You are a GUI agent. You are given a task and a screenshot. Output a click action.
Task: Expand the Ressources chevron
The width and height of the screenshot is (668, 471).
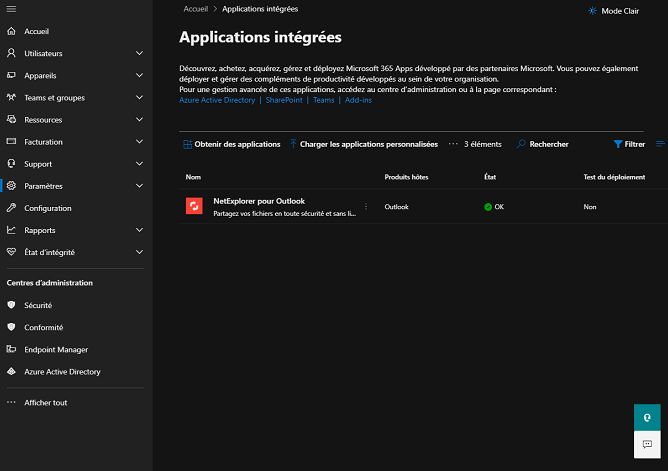[139, 119]
